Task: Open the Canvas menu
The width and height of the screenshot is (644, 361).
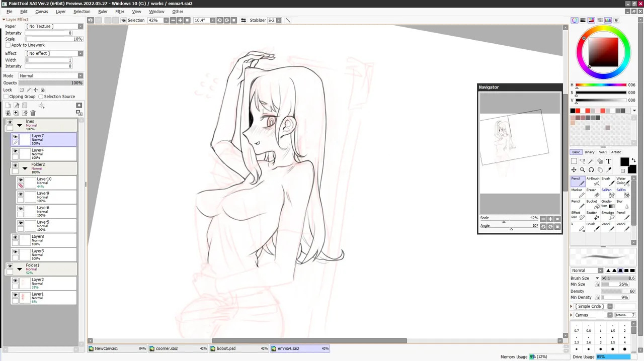Action: point(42,12)
